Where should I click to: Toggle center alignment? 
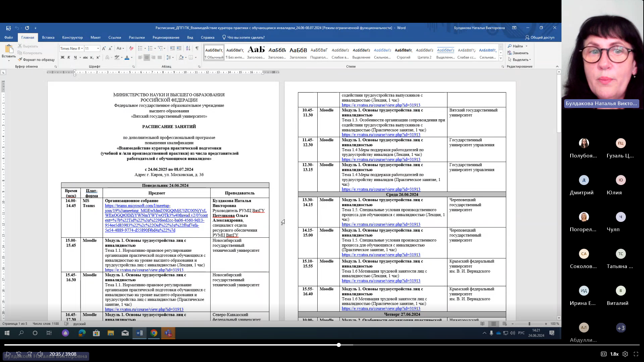coord(147,58)
